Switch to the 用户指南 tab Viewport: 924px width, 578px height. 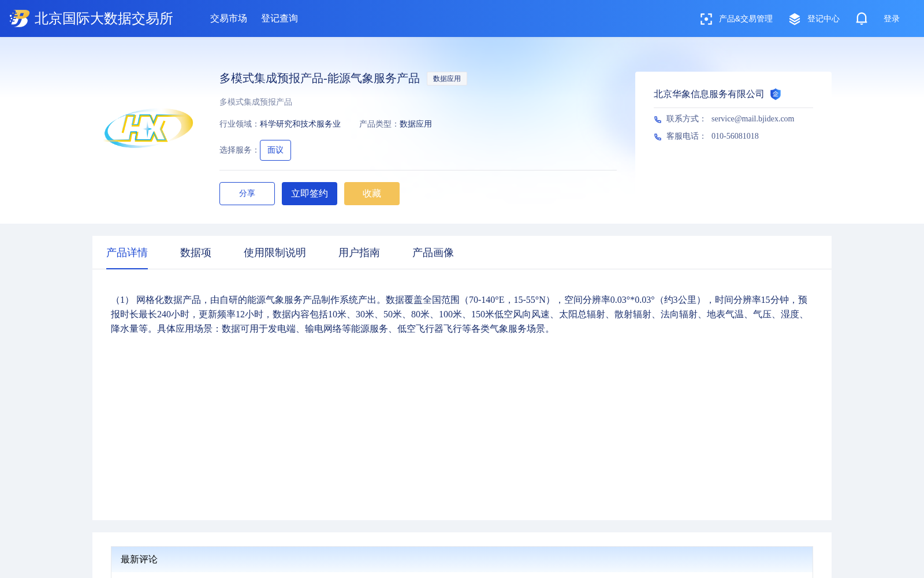tap(359, 253)
